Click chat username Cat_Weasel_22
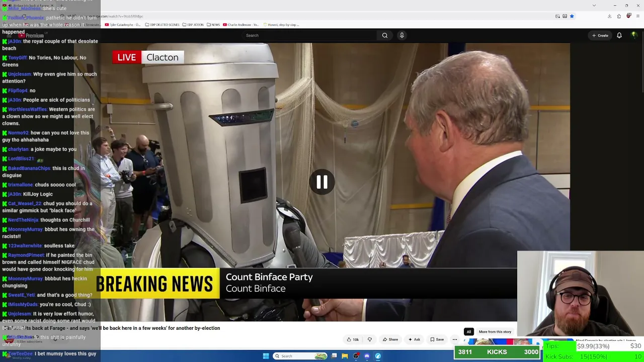The image size is (644, 362). coord(25,204)
